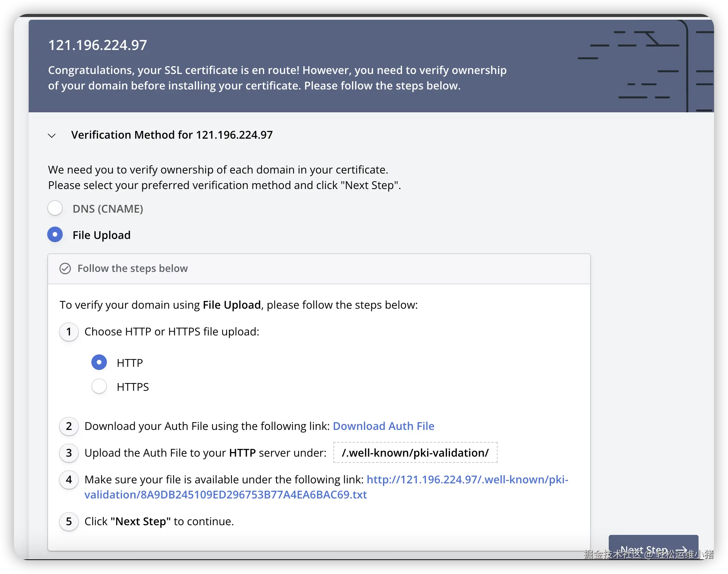728x574 pixels.
Task: Click the step 2 number badge
Action: (x=69, y=426)
